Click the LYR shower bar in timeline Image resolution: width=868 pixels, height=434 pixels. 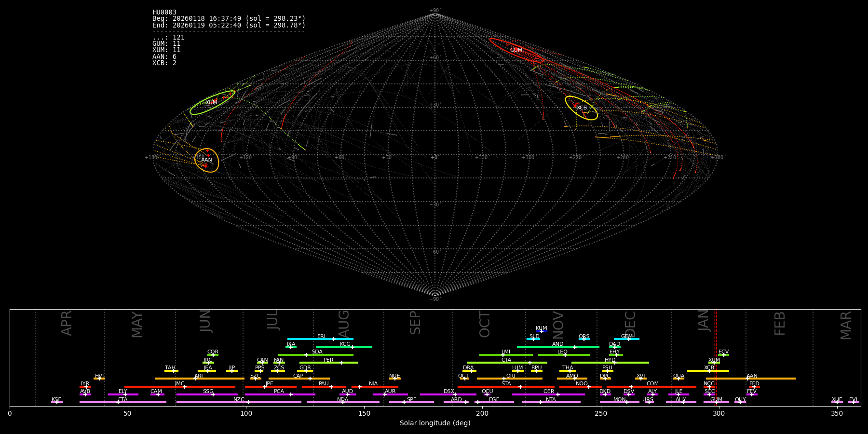(x=85, y=387)
